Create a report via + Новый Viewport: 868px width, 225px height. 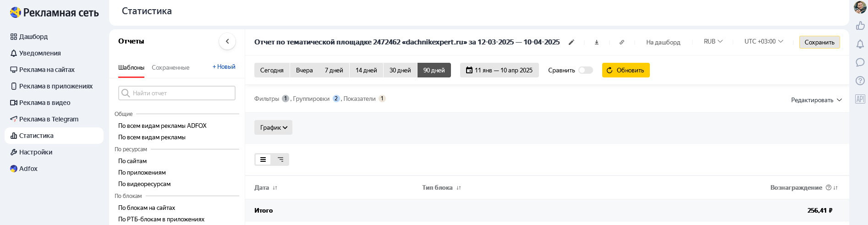[224, 67]
